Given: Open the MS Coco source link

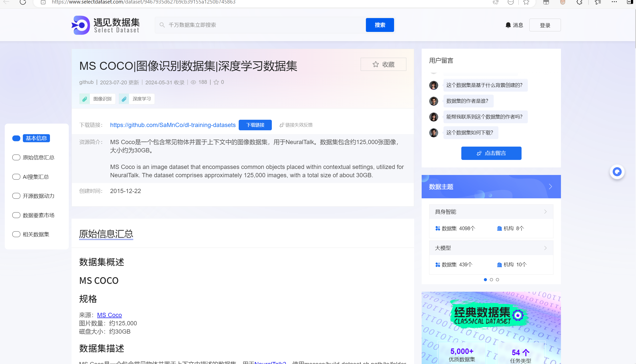Looking at the screenshot, I should (x=109, y=315).
